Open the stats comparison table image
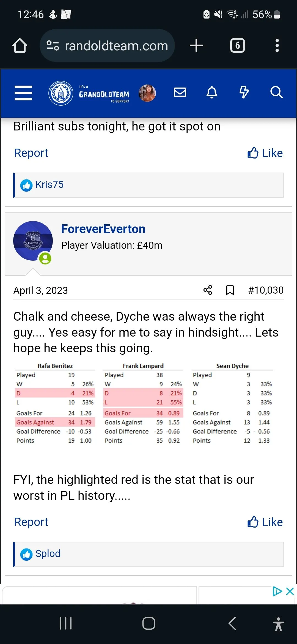This screenshot has height=644, width=297. click(x=144, y=403)
